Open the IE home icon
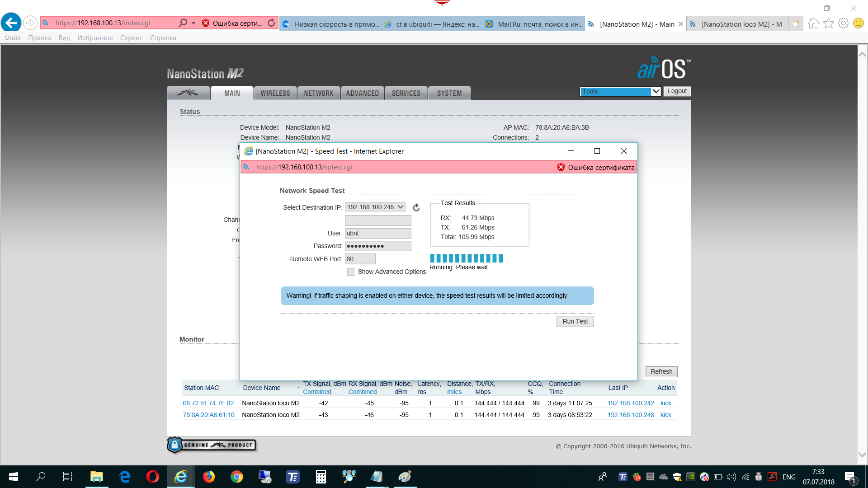 [813, 23]
